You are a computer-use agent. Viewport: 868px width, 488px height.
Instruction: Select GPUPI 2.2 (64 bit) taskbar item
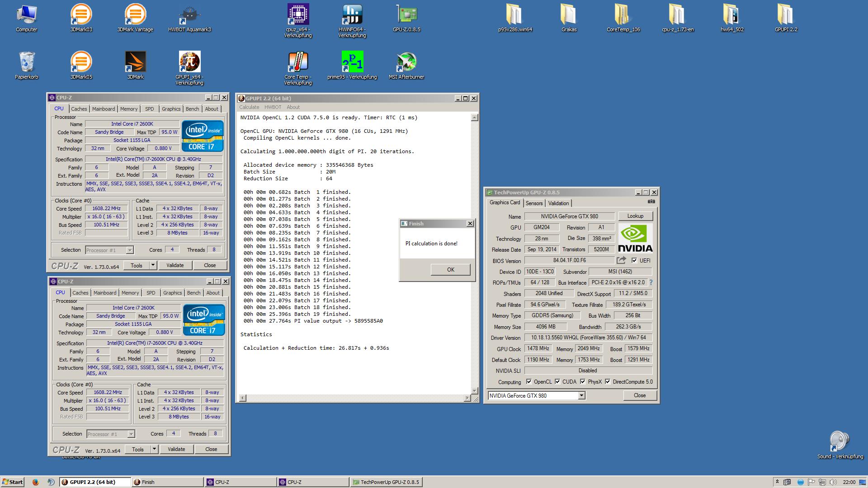(95, 482)
